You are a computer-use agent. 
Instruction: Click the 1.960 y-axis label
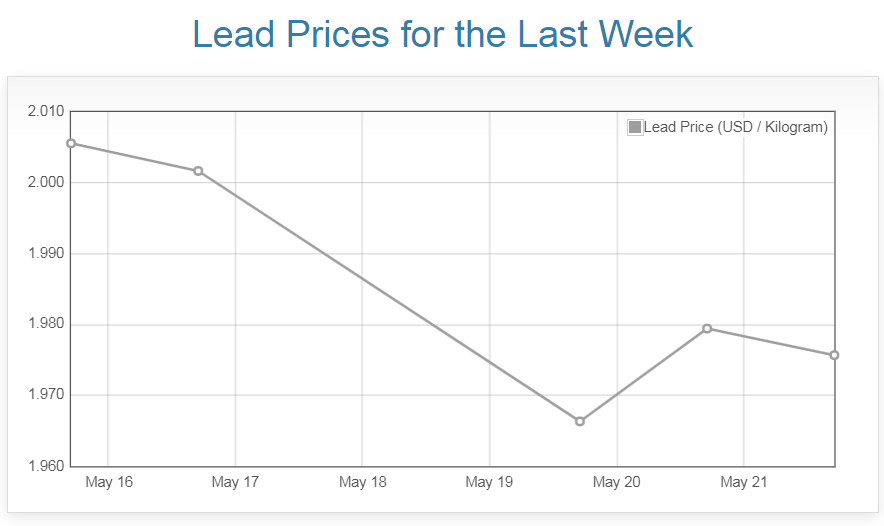click(x=45, y=466)
